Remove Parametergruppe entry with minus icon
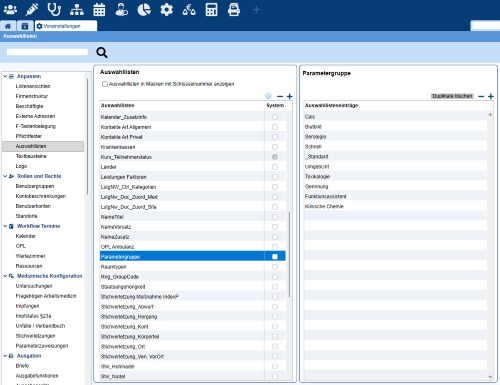The image size is (500, 385). tap(481, 96)
